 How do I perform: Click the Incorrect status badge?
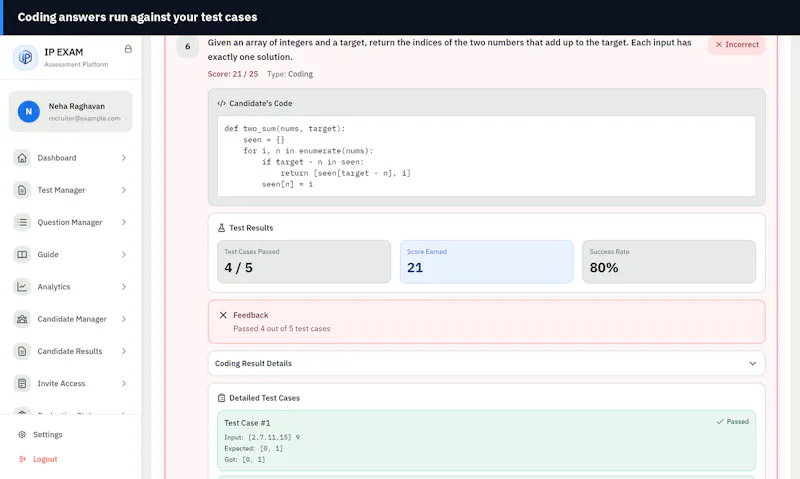click(737, 45)
